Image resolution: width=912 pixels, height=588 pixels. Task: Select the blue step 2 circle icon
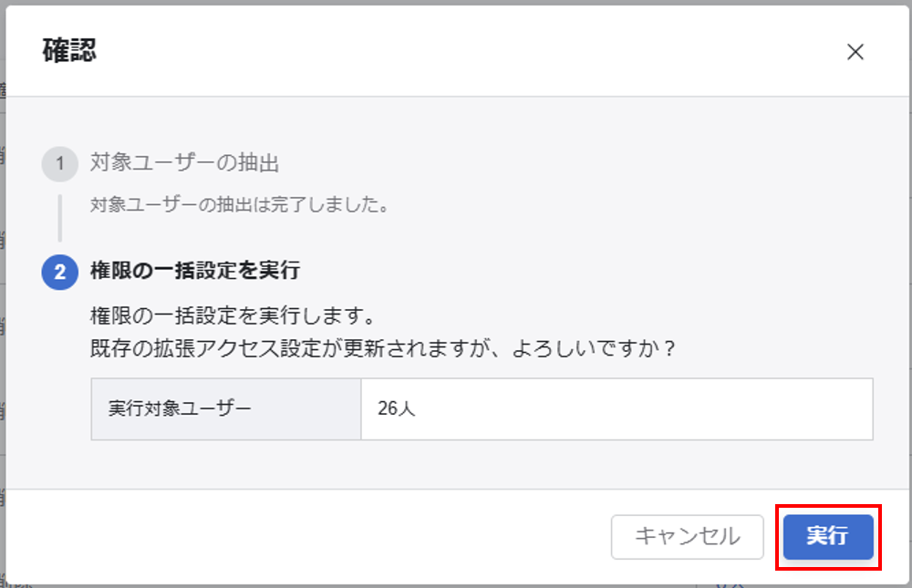pyautogui.click(x=60, y=272)
